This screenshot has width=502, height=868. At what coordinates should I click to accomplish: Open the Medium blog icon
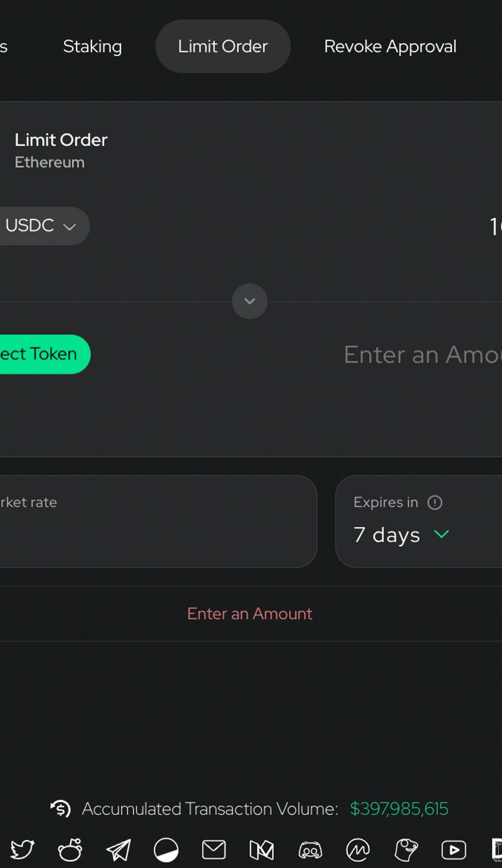point(262,850)
